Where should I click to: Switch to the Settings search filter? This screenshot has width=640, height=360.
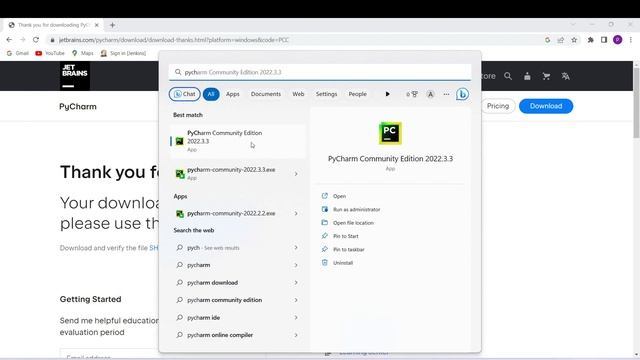click(326, 94)
